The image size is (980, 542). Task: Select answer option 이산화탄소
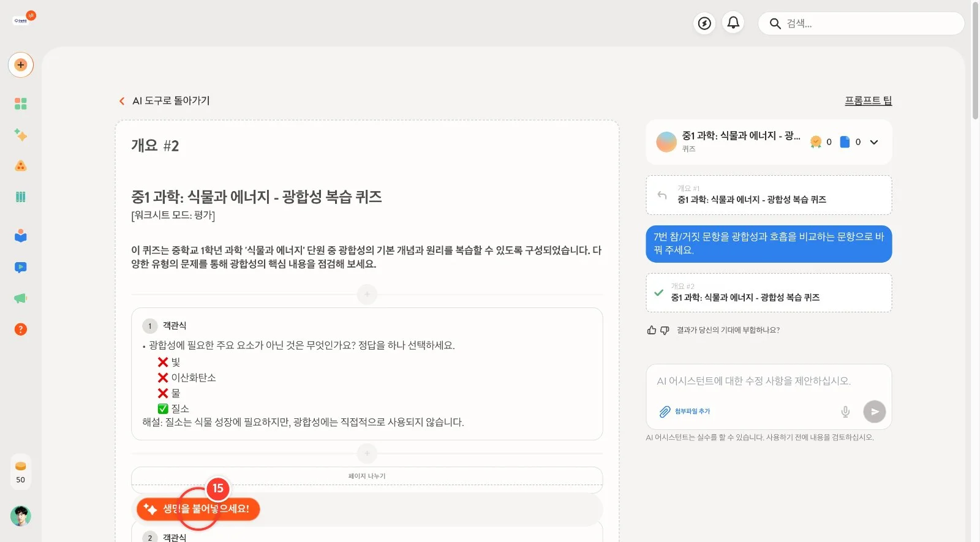pyautogui.click(x=187, y=378)
